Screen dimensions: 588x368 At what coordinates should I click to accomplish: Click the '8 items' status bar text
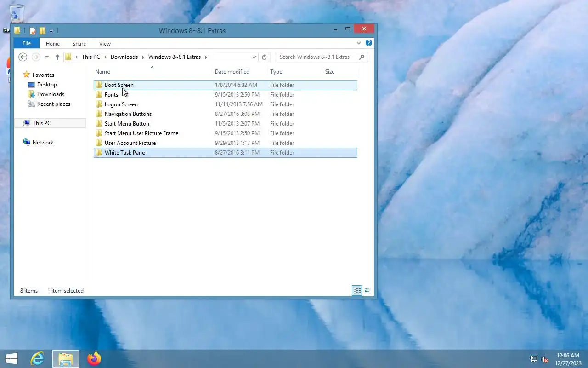(x=29, y=291)
